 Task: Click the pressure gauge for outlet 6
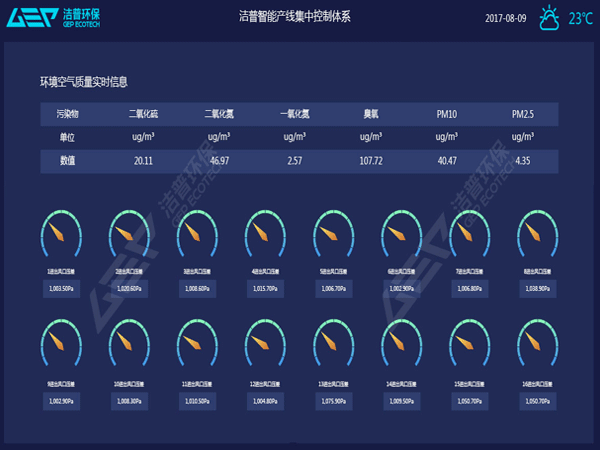[400, 237]
